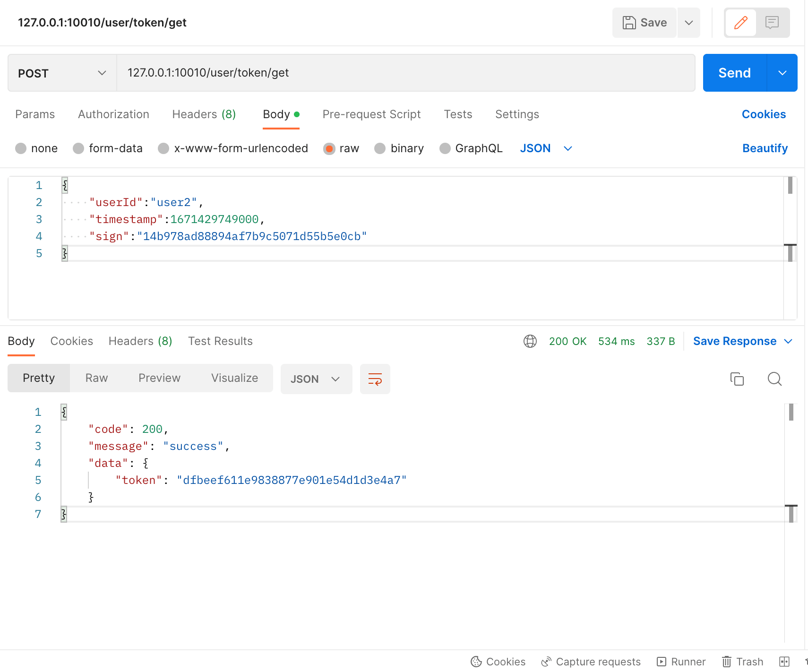
Task: Open the POST method dropdown
Action: pos(61,73)
